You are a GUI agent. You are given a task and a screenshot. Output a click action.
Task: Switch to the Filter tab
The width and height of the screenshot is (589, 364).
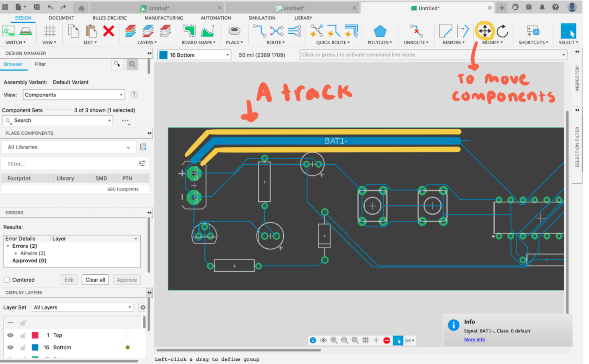click(40, 64)
